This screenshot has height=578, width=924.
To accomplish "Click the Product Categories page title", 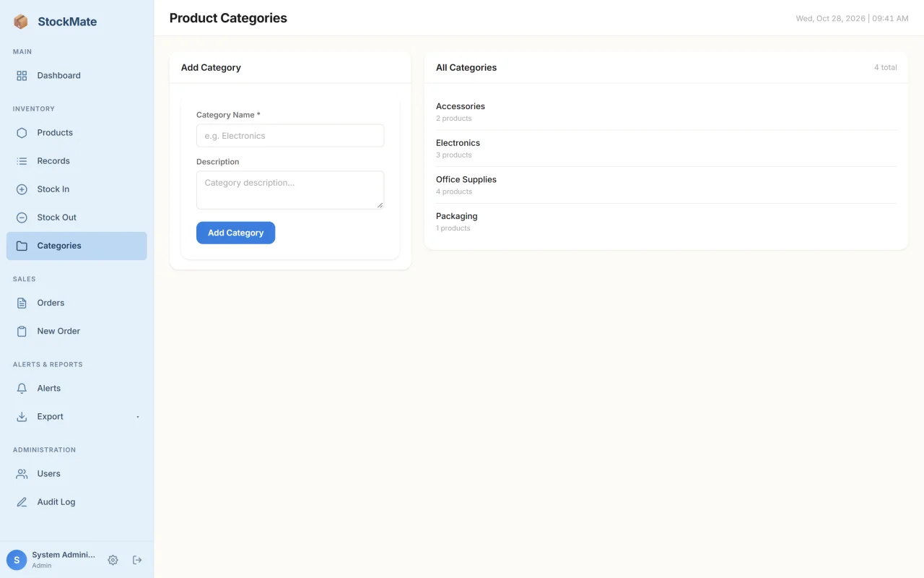I will point(228,18).
